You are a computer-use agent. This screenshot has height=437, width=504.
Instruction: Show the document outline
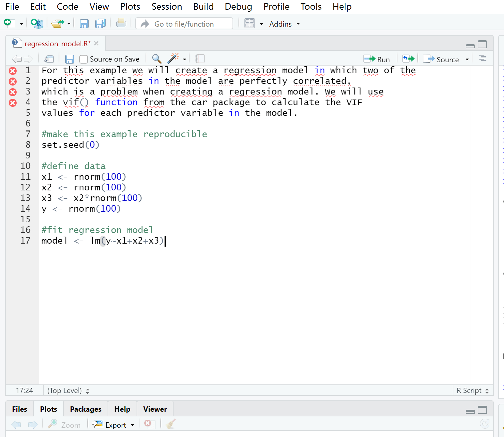tap(482, 58)
